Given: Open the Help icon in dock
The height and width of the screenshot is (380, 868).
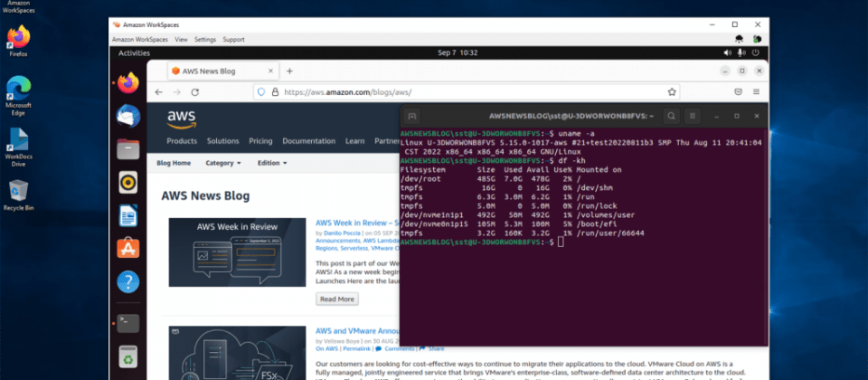Looking at the screenshot, I should [x=127, y=282].
